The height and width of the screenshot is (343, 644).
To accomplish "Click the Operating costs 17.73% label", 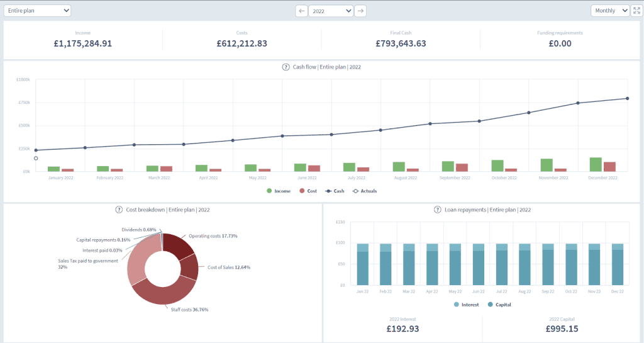I will 213,236.
